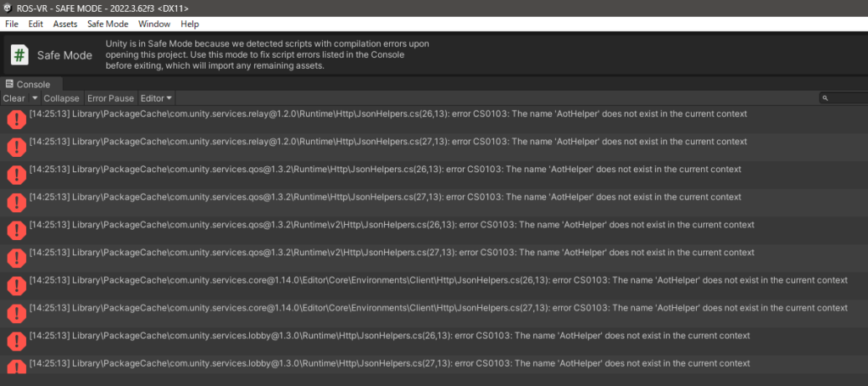Viewport: 868px width, 386px height.
Task: Open the File menu
Action: pyautogui.click(x=13, y=25)
